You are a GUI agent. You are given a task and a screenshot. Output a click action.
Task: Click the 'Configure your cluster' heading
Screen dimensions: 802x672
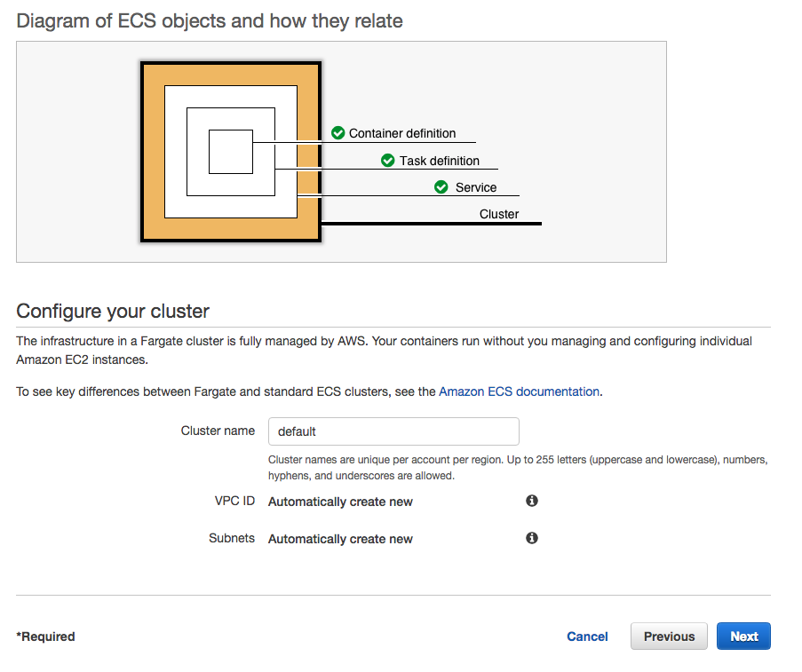(113, 312)
